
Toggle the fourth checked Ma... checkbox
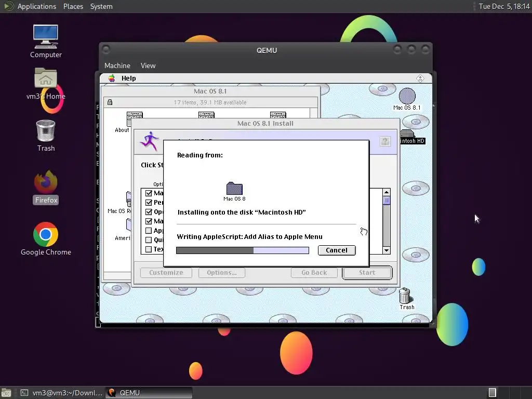[149, 221]
